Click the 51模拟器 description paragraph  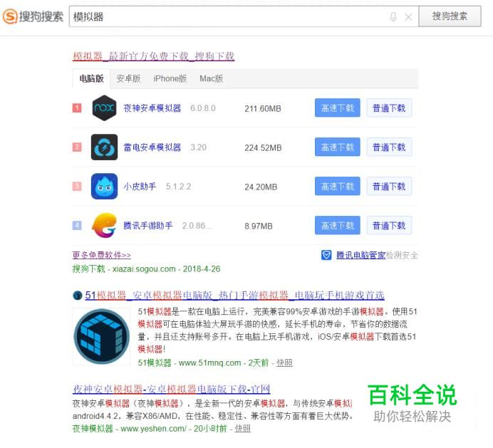[277, 330]
